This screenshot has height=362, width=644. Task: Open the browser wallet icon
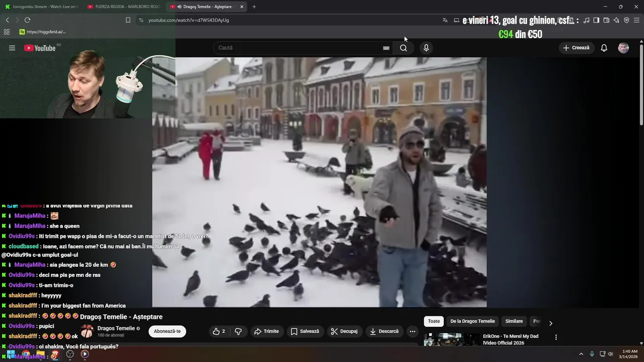[x=606, y=20]
